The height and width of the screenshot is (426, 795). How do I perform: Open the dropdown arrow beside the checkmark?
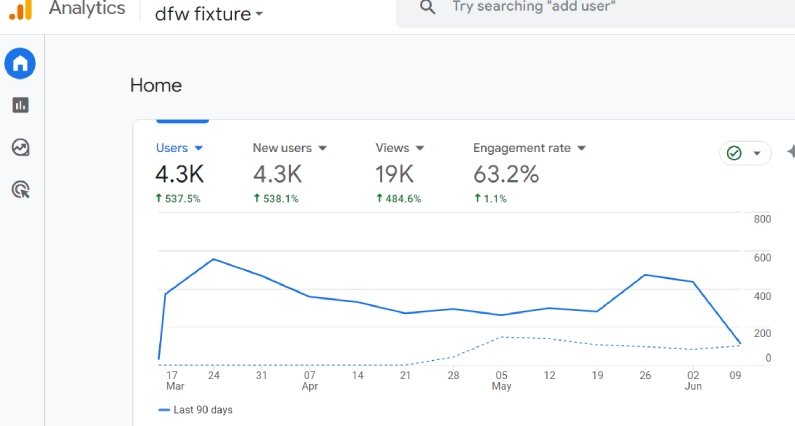(x=757, y=153)
